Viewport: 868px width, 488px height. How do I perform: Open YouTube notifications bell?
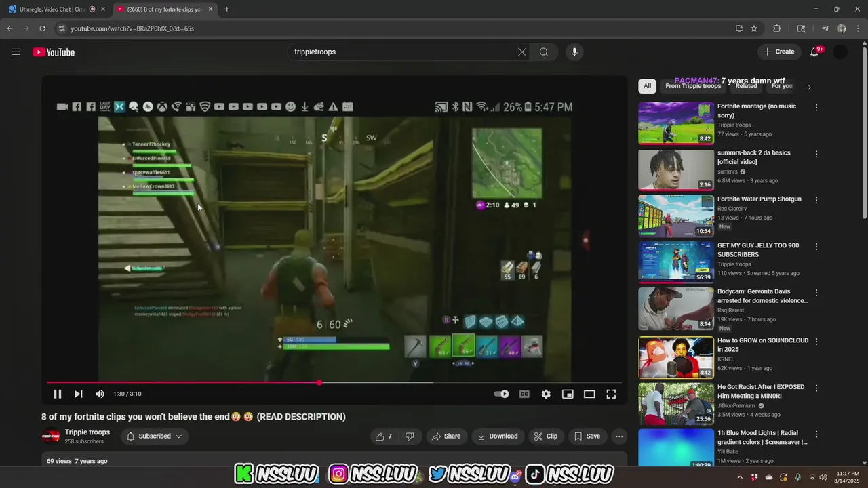[815, 52]
